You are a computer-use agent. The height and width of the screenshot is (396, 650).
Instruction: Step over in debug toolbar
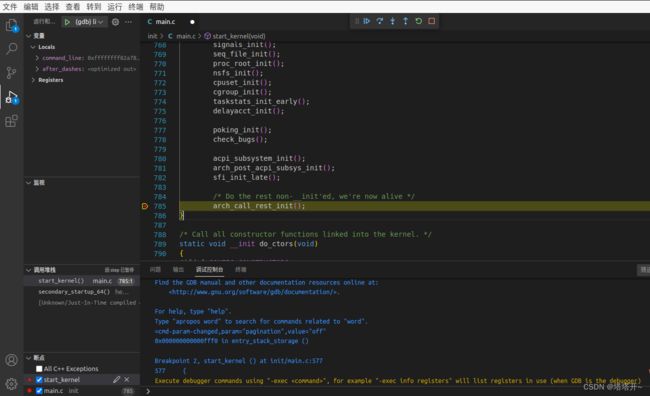pos(379,21)
